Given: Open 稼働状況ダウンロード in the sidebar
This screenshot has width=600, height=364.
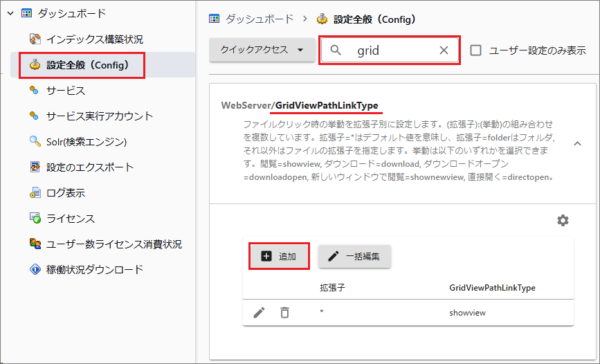Looking at the screenshot, I should [x=94, y=270].
